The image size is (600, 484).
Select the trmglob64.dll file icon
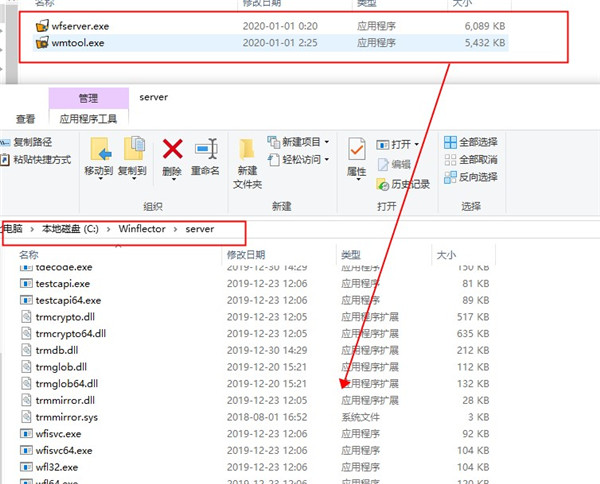click(26, 383)
